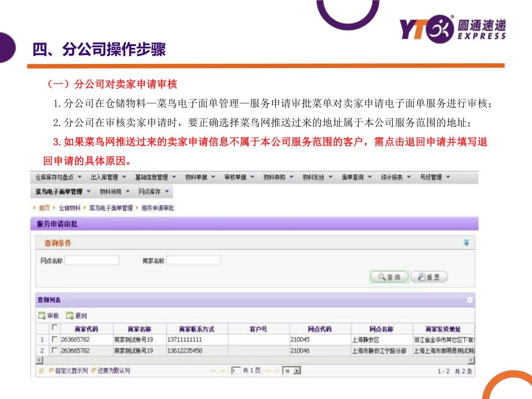Click the table's horizontal scrollbar track

(256, 360)
